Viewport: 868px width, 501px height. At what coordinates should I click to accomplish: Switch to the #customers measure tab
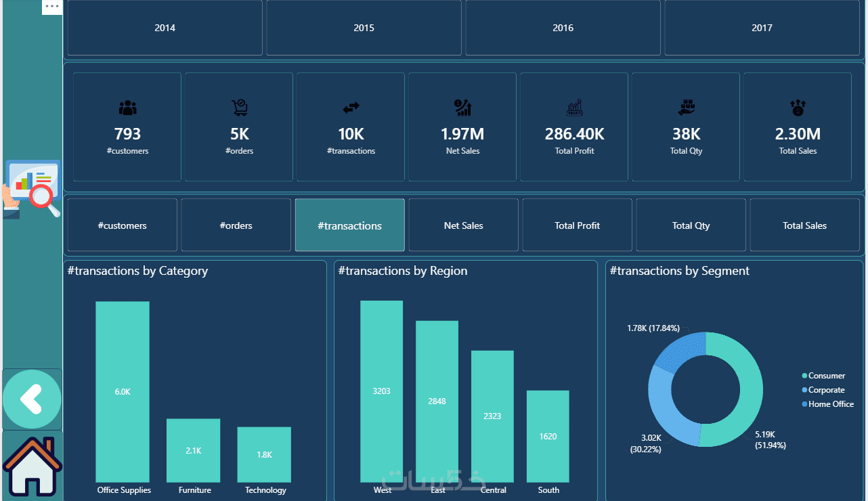click(122, 225)
